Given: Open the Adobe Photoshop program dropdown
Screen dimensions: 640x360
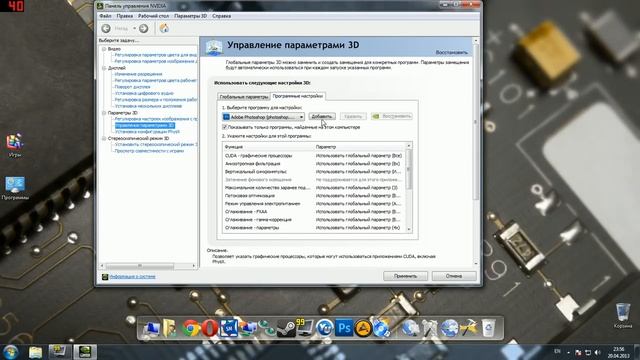Looking at the screenshot, I should coord(263,117).
